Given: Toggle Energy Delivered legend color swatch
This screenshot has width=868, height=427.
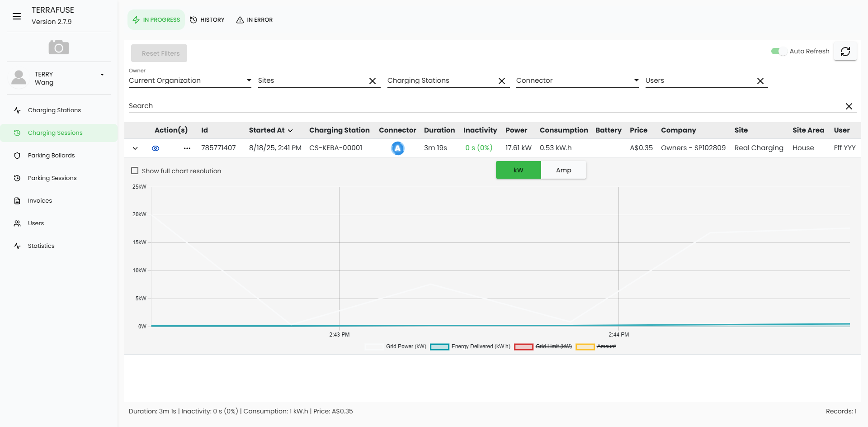Looking at the screenshot, I should pyautogui.click(x=439, y=347).
